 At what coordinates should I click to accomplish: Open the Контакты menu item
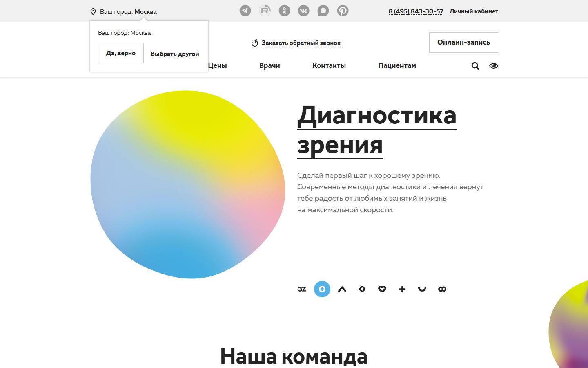pos(329,65)
